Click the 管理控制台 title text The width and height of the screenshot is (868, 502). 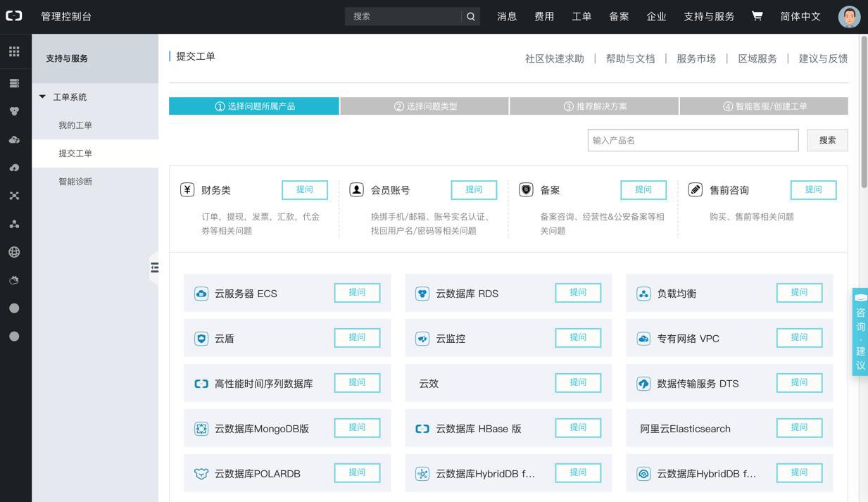pyautogui.click(x=66, y=16)
